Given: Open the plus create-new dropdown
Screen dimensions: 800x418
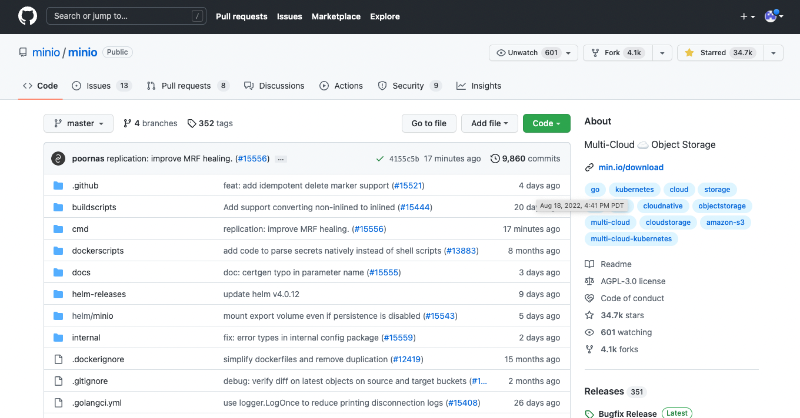Looking at the screenshot, I should click(747, 17).
